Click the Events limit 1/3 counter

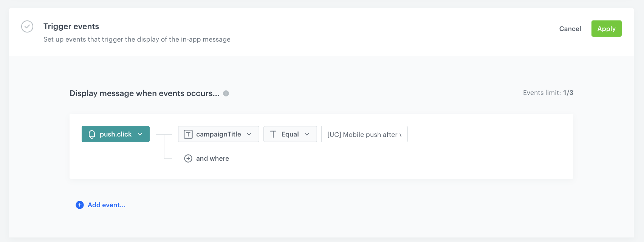click(x=548, y=93)
